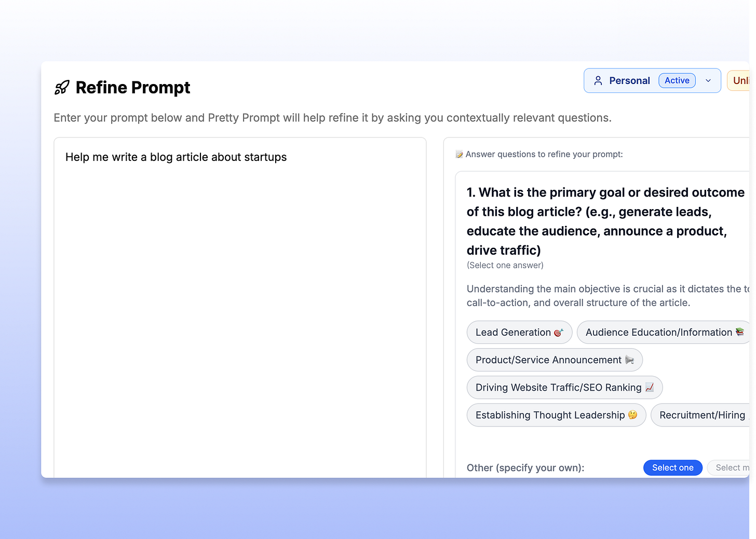Open the Personal Active account selector
Screen dimensions: 756x539
point(652,80)
